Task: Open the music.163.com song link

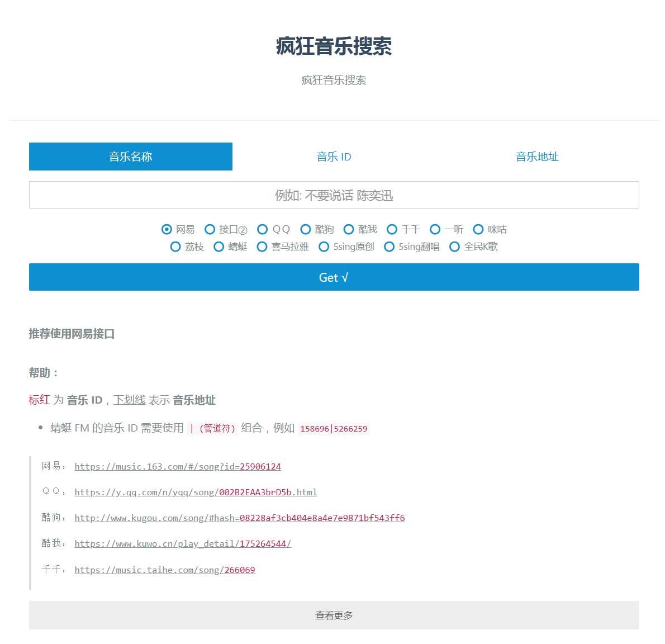Action: 178,467
